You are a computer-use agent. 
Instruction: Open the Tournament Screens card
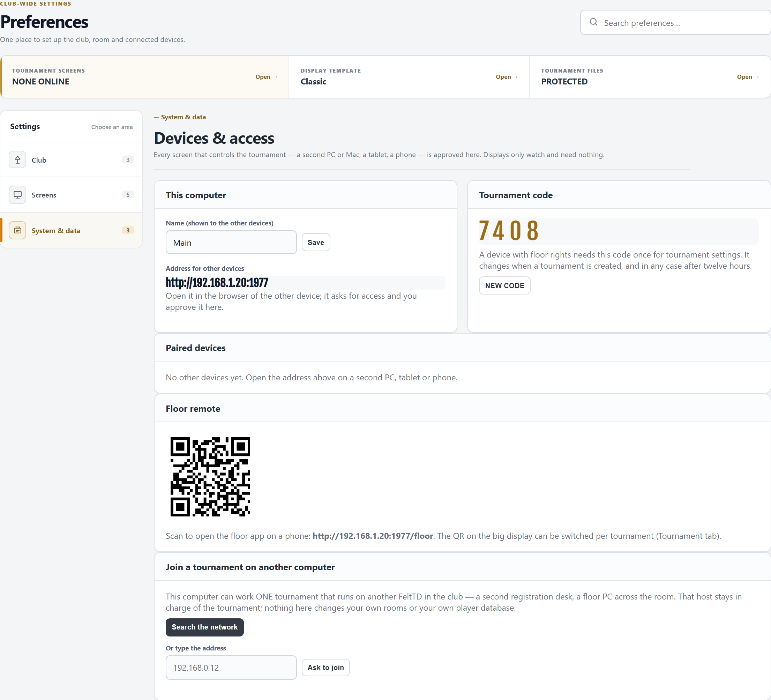(145, 77)
